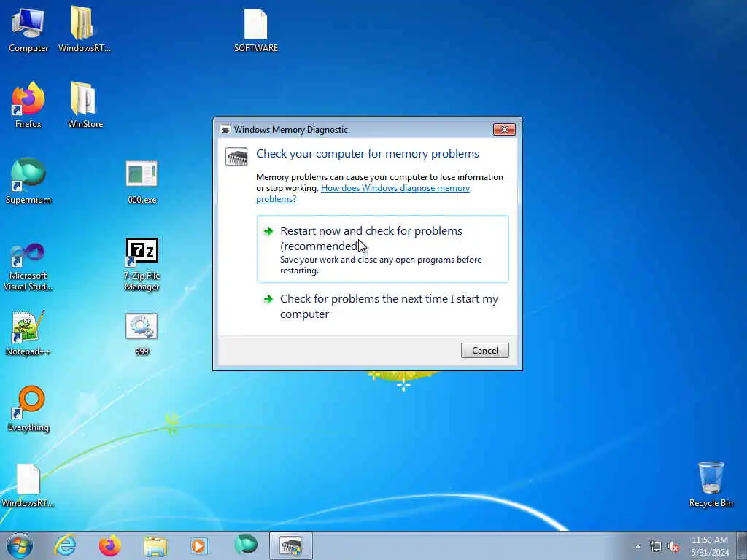The height and width of the screenshot is (560, 747).
Task: Open Windows Media Player from the taskbar
Action: pos(199,545)
